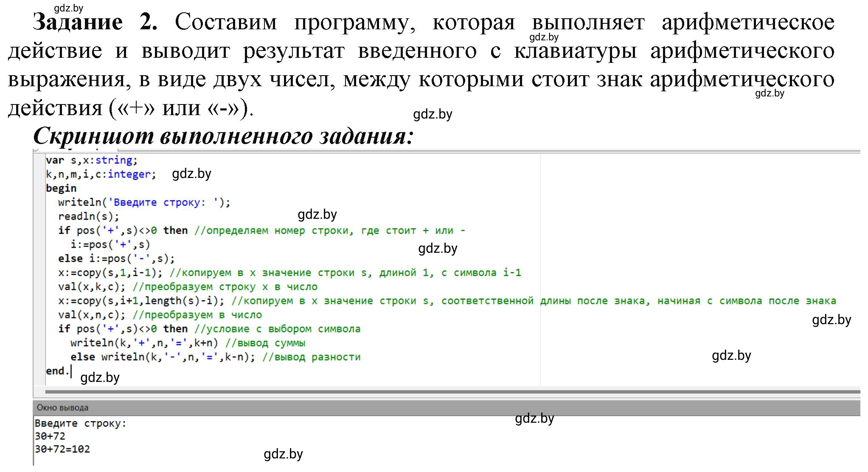This screenshot has width=868, height=472.
Task: Click the "else i:=pos('-',s);" line
Action: (116, 258)
